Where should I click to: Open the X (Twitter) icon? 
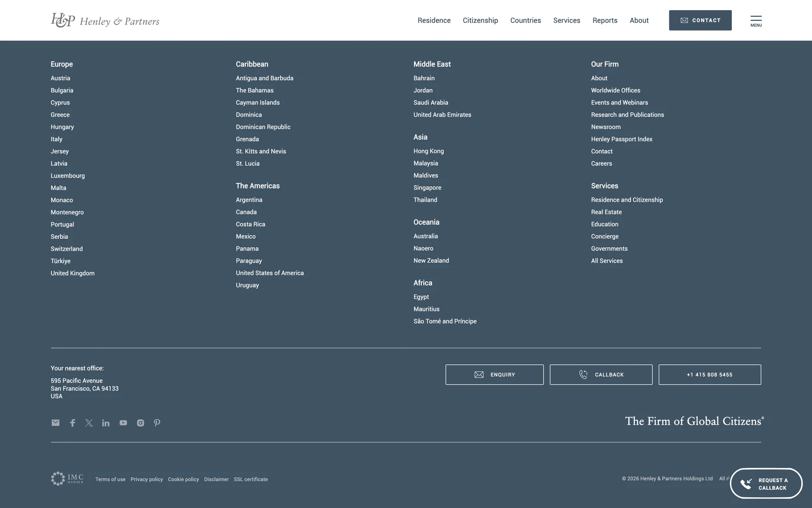(x=89, y=423)
